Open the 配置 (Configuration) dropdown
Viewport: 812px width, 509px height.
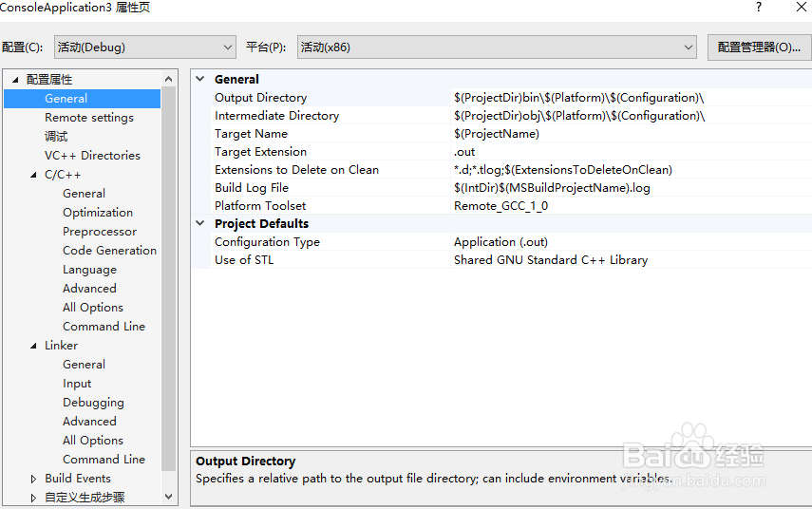coord(144,47)
